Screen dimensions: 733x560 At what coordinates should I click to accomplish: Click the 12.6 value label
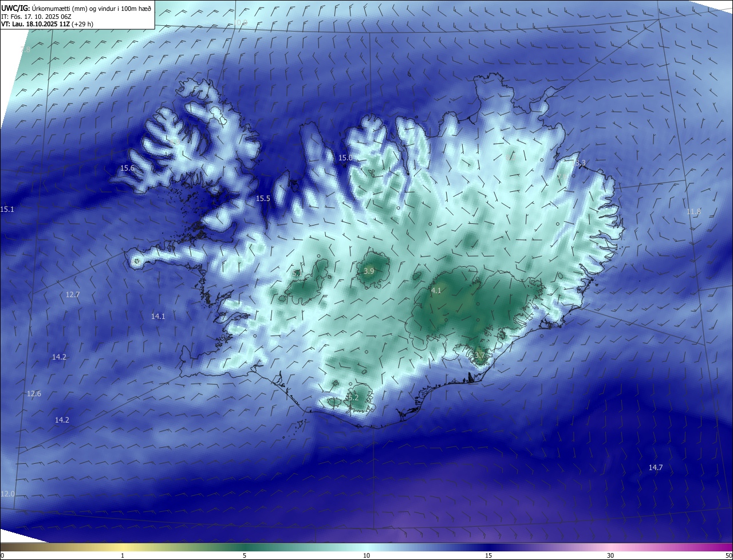34,393
